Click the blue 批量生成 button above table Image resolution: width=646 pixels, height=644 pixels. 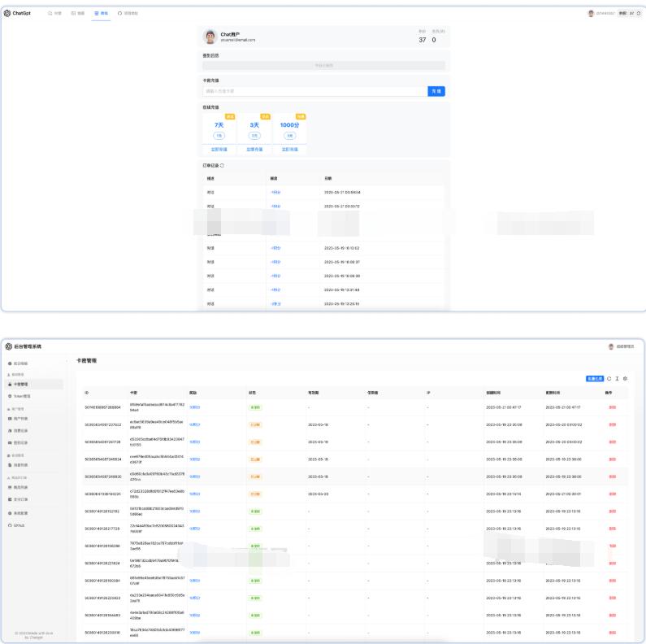[x=595, y=379]
